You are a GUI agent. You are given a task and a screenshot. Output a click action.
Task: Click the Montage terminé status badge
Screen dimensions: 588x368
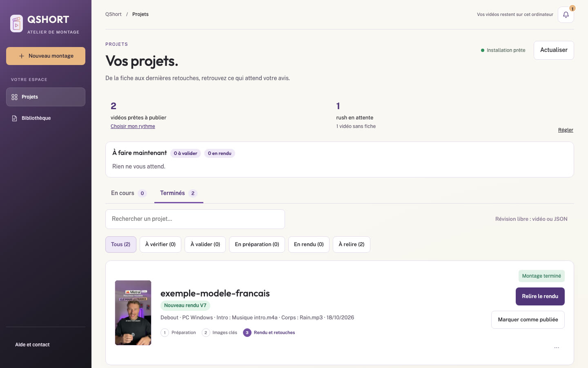pyautogui.click(x=541, y=276)
